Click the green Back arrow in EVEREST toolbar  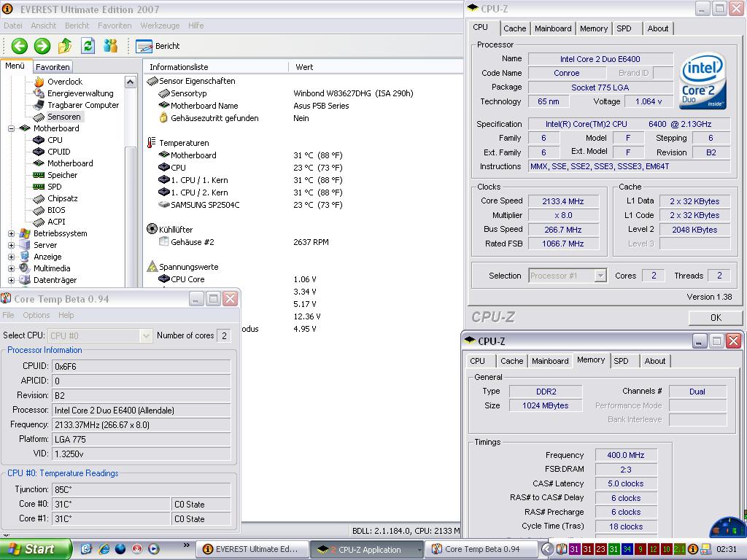[x=20, y=46]
